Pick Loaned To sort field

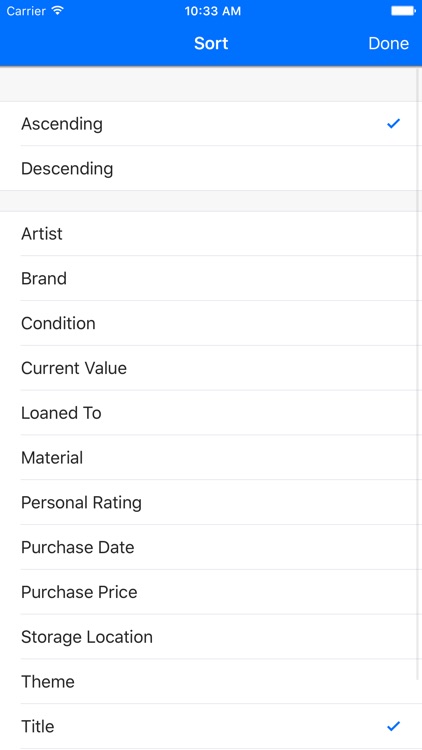point(211,413)
